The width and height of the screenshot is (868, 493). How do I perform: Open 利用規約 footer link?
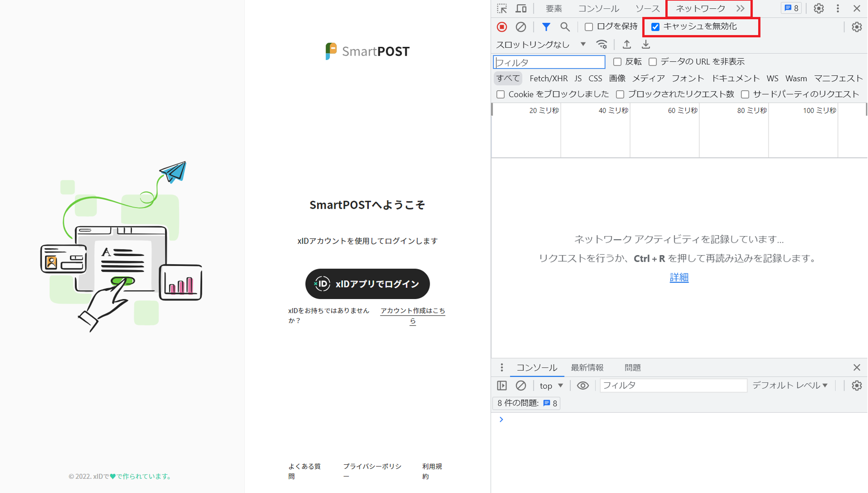tap(432, 471)
